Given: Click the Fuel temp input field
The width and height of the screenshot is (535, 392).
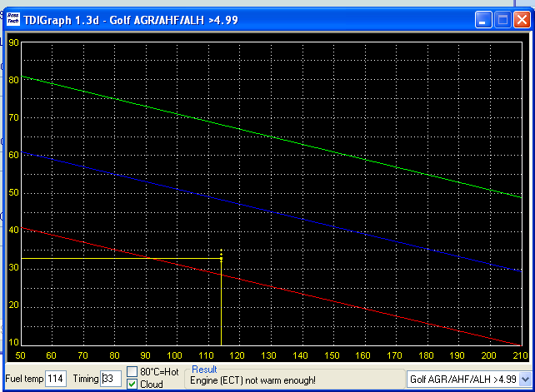Looking at the screenshot, I should point(56,379).
